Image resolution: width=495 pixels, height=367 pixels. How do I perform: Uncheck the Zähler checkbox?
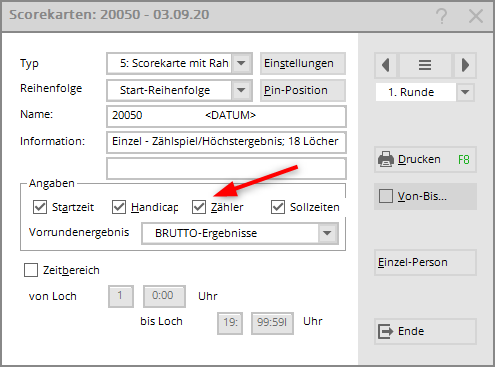pos(199,207)
